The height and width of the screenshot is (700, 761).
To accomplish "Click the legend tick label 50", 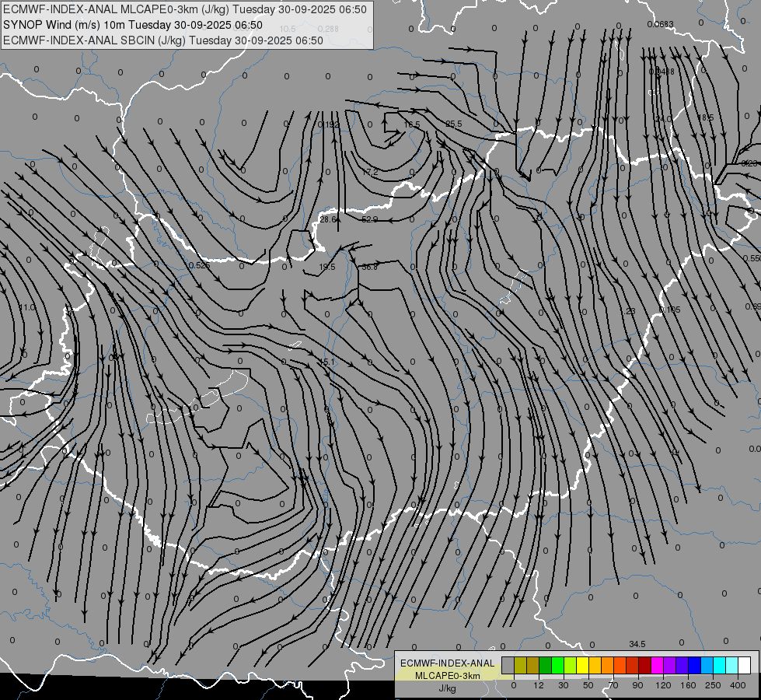I will [588, 685].
